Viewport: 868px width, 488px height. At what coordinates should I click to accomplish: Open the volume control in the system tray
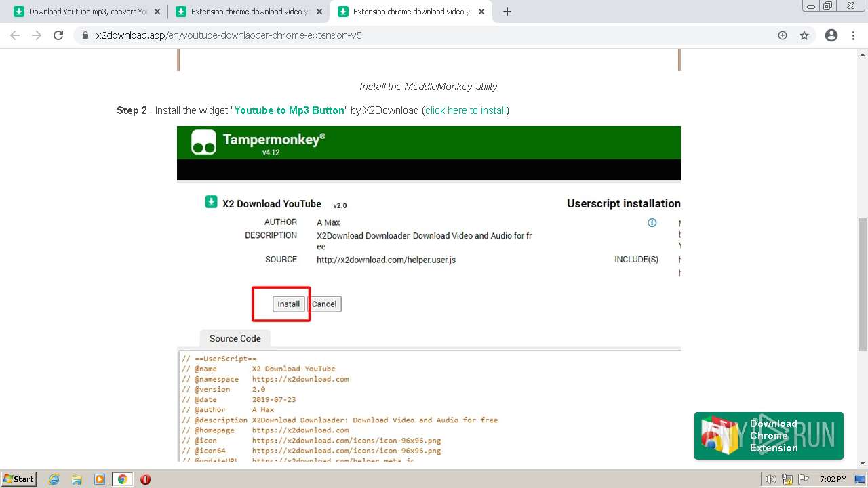click(770, 479)
